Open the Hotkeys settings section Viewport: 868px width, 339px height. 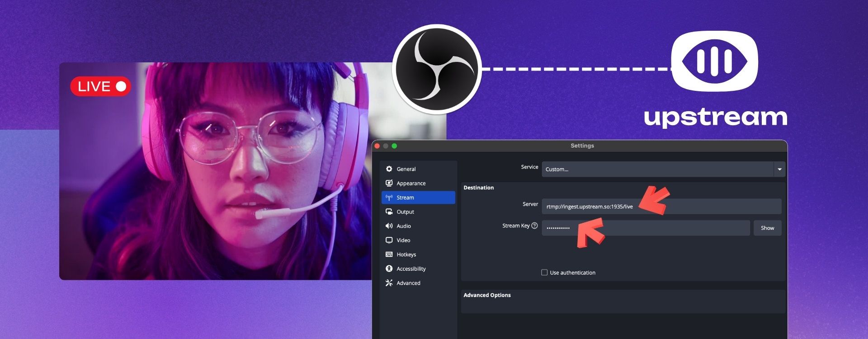(x=418, y=254)
